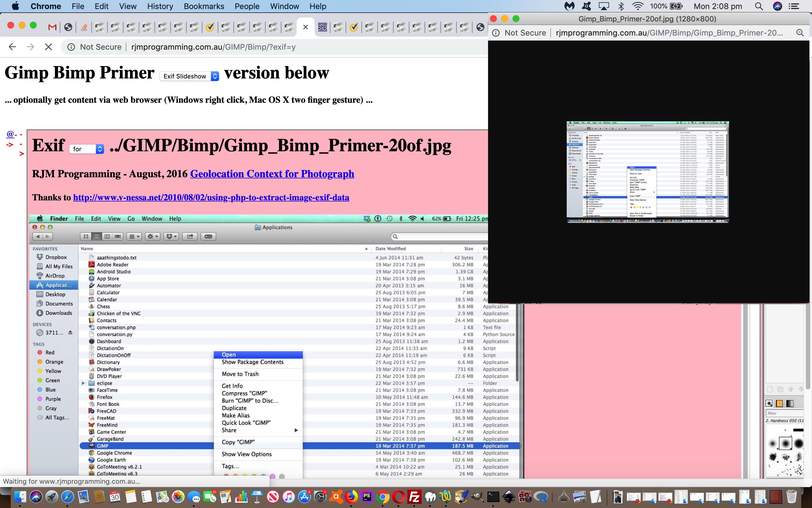This screenshot has height=508, width=812.
Task: Open App Store in the Dock
Action: (x=305, y=496)
